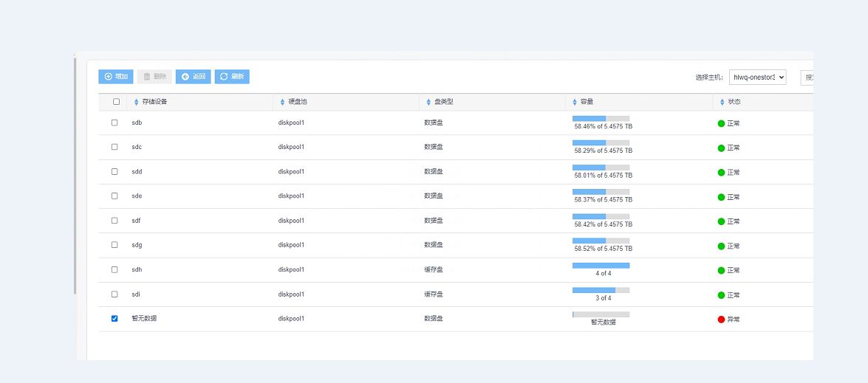Click the sort icon beside 盘类型 header

coord(428,102)
